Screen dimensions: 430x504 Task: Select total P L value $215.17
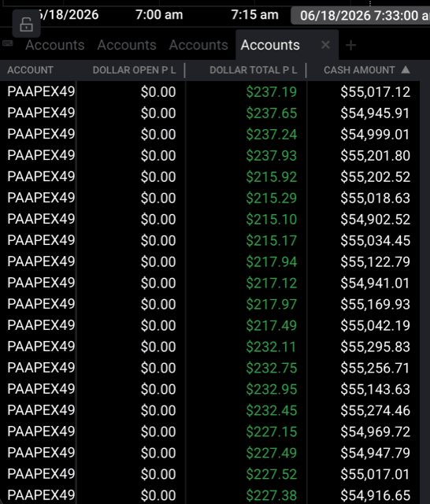[272, 240]
